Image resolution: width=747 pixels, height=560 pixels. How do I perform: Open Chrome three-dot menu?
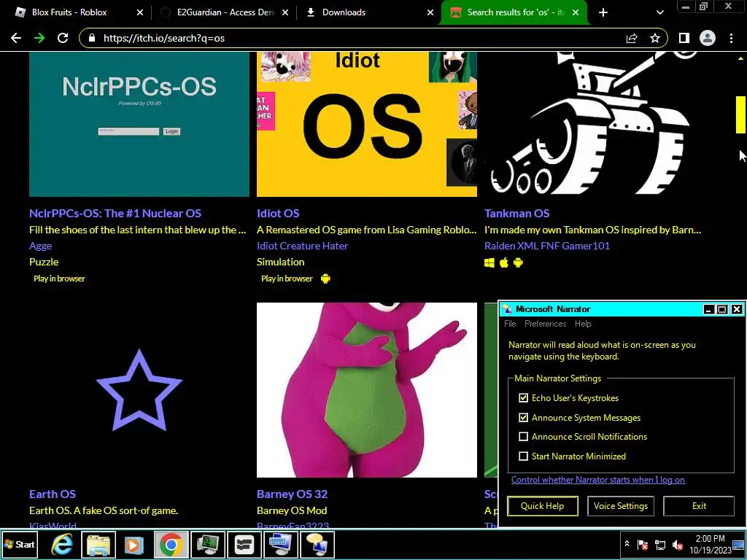(x=731, y=38)
